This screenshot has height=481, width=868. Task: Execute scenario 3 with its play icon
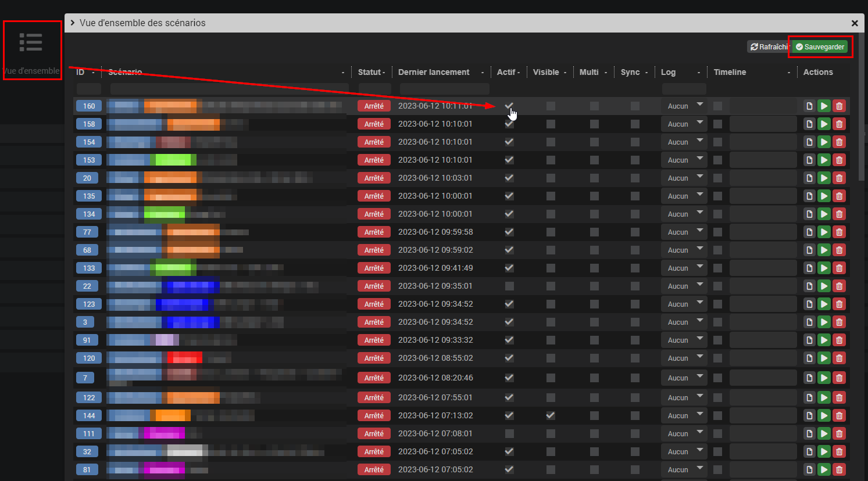click(824, 322)
